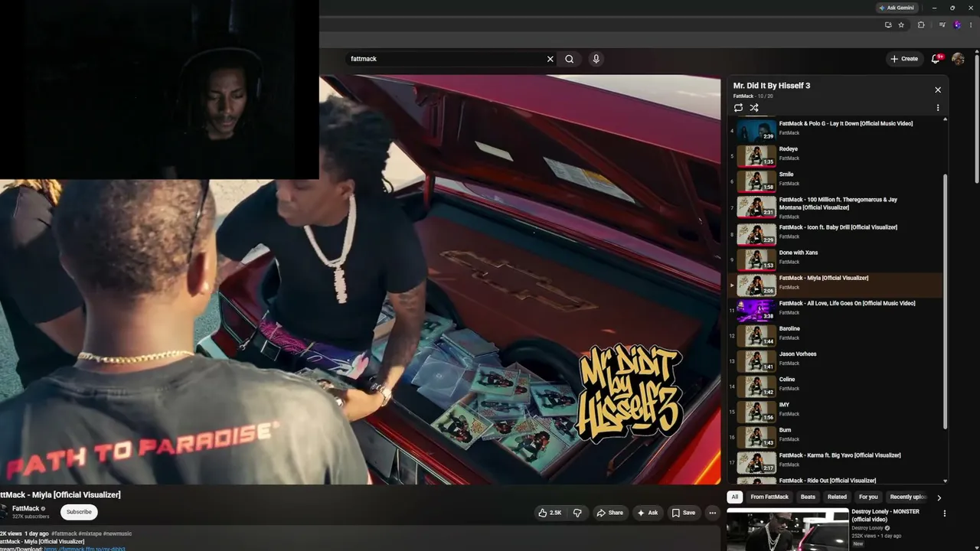This screenshot has height=551, width=980.
Task: Toggle loop playlist
Action: pos(738,108)
